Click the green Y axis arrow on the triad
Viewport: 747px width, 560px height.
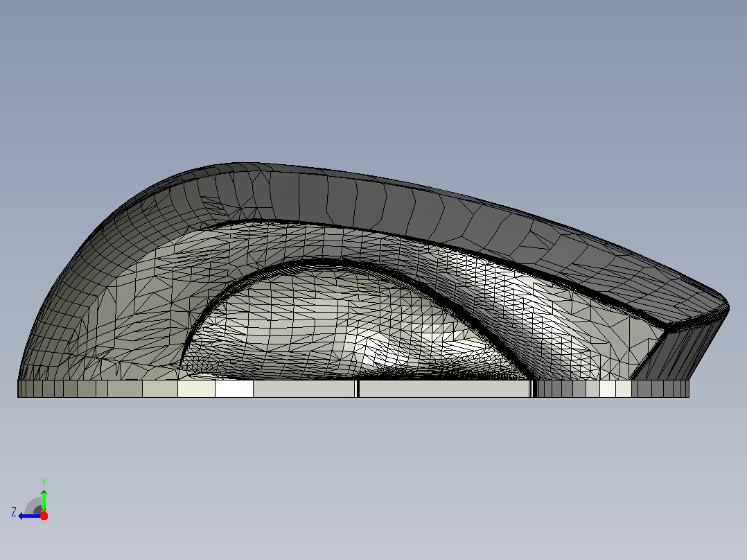coord(44,500)
